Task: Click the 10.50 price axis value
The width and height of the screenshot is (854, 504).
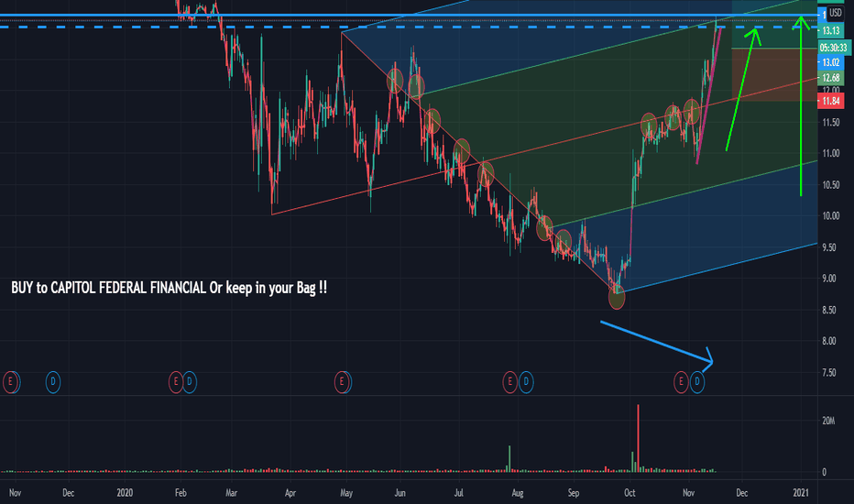Action: (831, 185)
